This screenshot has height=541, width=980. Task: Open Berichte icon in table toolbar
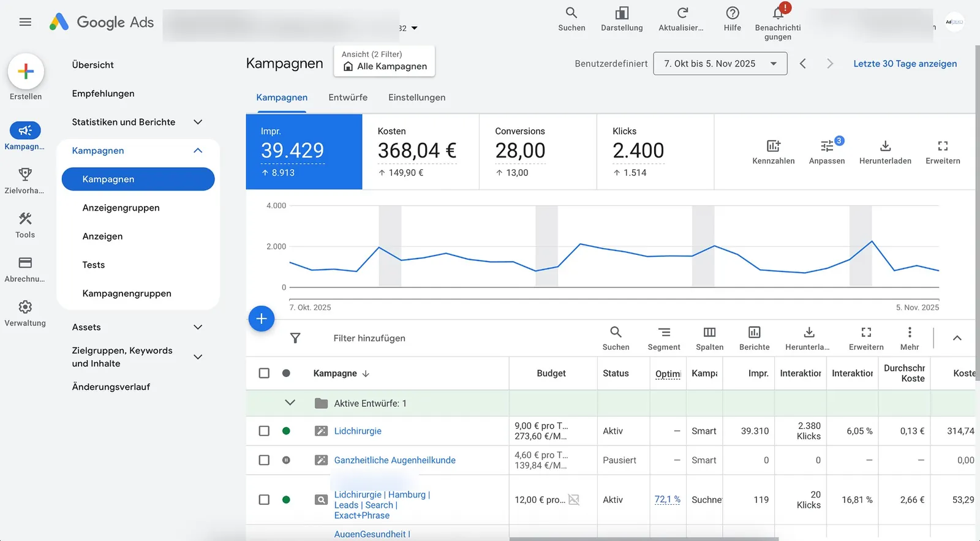tap(755, 332)
